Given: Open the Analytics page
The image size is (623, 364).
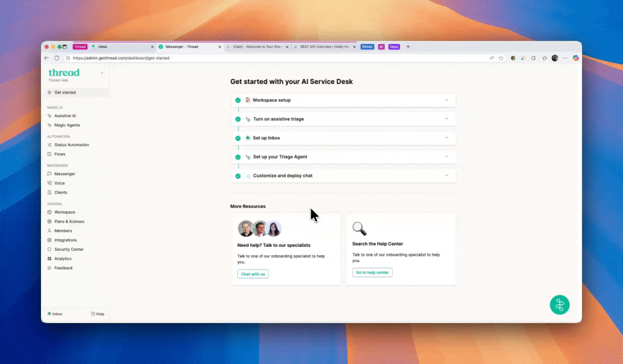Looking at the screenshot, I should pyautogui.click(x=63, y=258).
